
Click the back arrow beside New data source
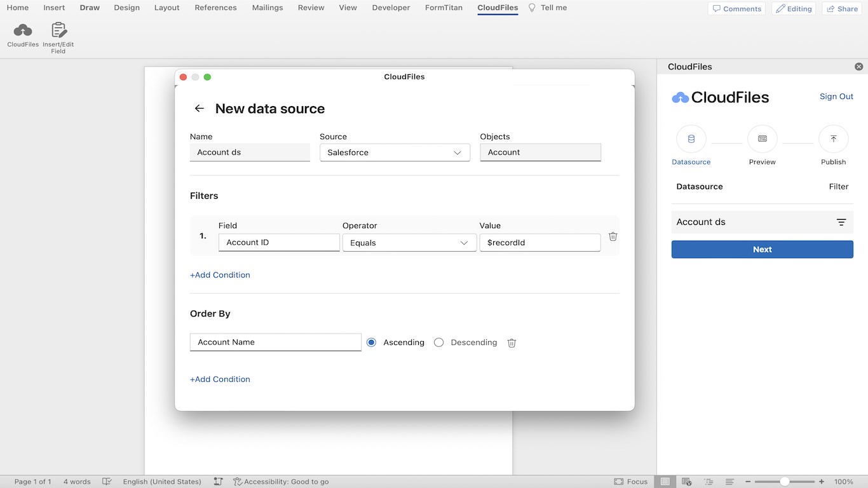pyautogui.click(x=200, y=109)
